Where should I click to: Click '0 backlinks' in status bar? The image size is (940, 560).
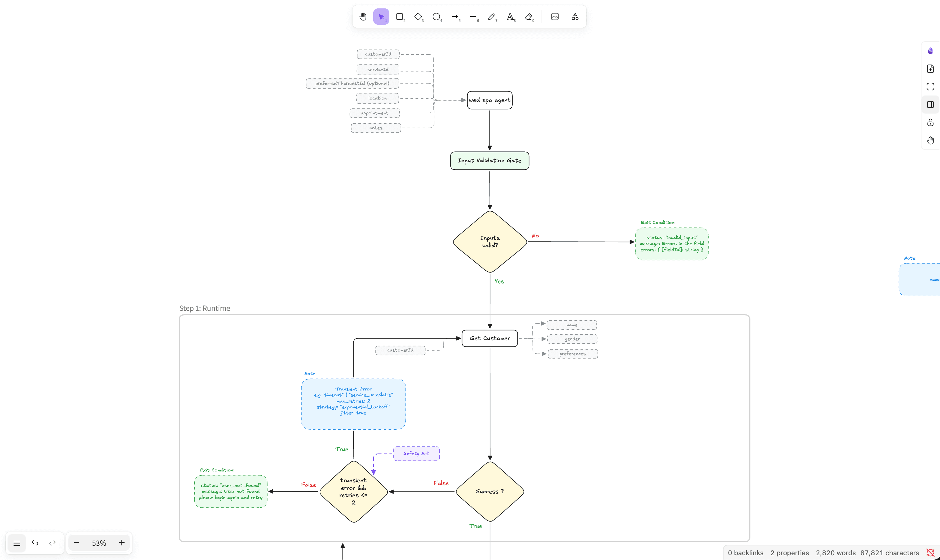point(746,553)
